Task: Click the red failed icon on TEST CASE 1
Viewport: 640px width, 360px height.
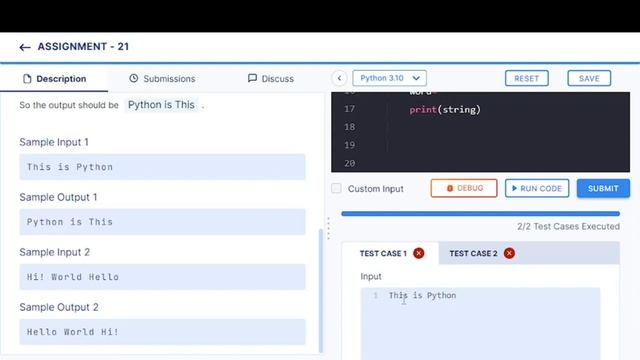Action: 418,253
